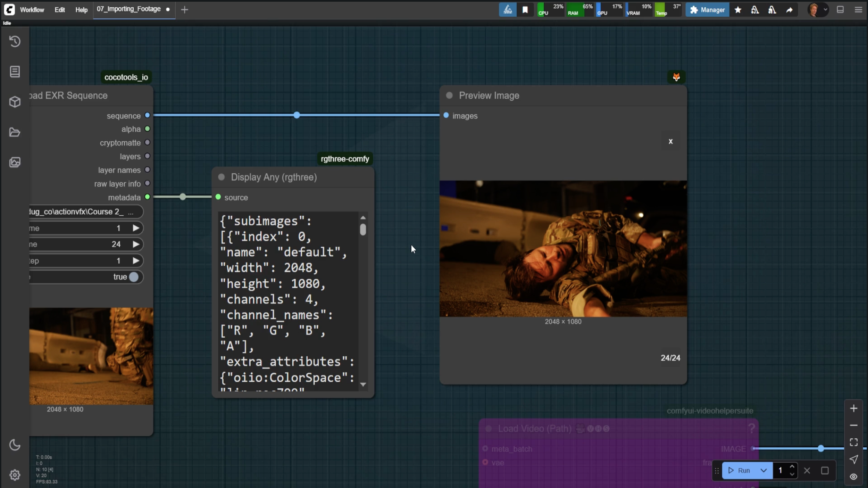This screenshot has width=868, height=488.
Task: Toggle the true switch in Load EXR node
Action: pyautogui.click(x=134, y=277)
